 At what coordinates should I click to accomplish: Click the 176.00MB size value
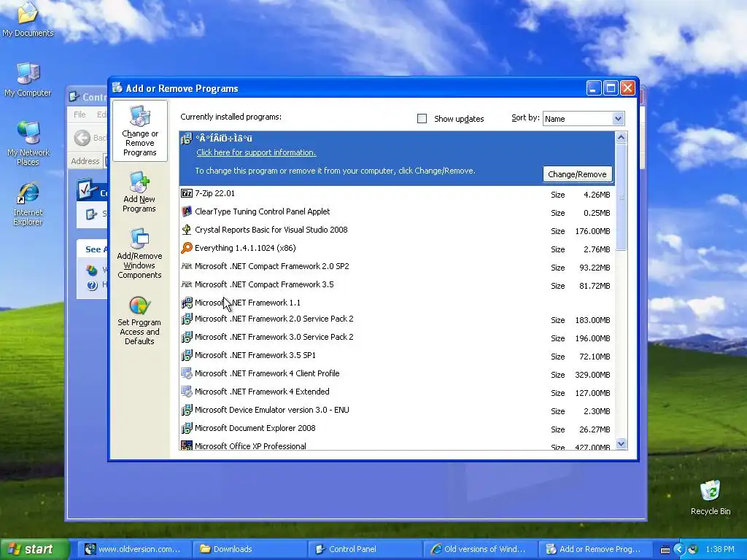(592, 231)
